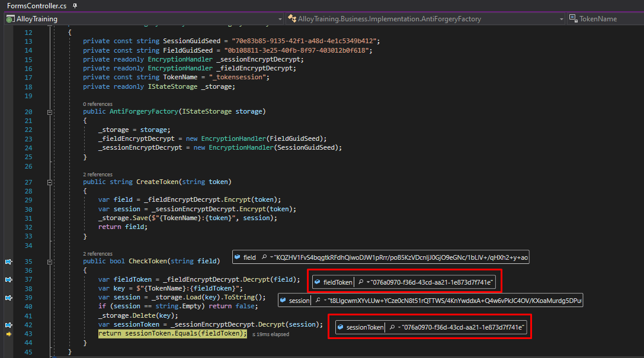Screen dimensions: 644x358
Task: Click the tracepoint glyph on line 37
Action: click(9, 280)
